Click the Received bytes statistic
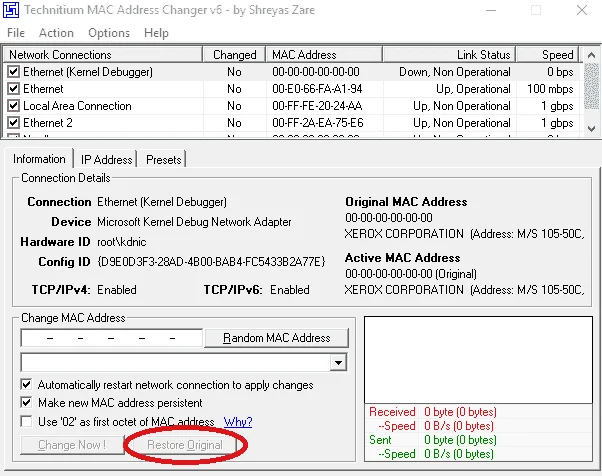 coord(460,412)
